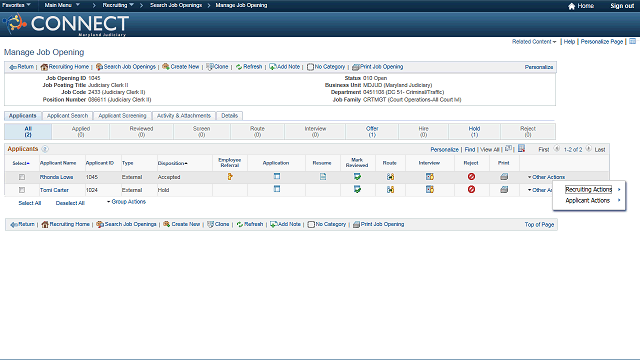Click top toolbar Return
The width and height of the screenshot is (640, 360).
coord(22,67)
